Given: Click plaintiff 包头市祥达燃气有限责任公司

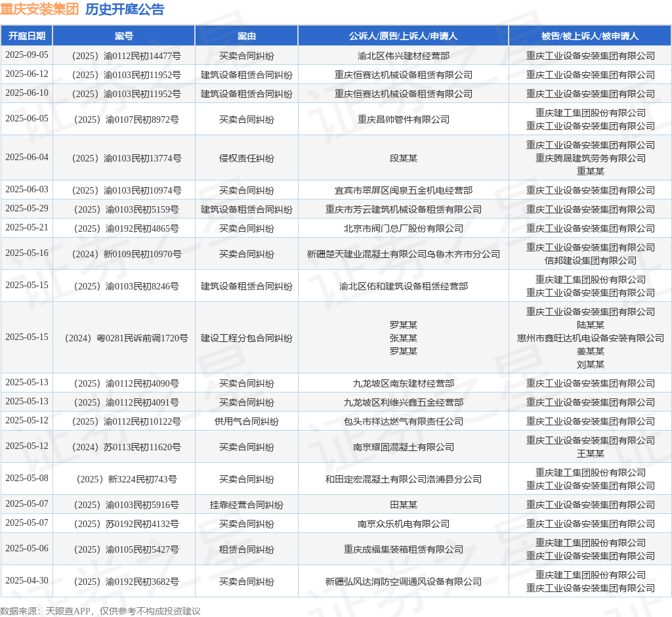Looking at the screenshot, I should click(x=404, y=421).
